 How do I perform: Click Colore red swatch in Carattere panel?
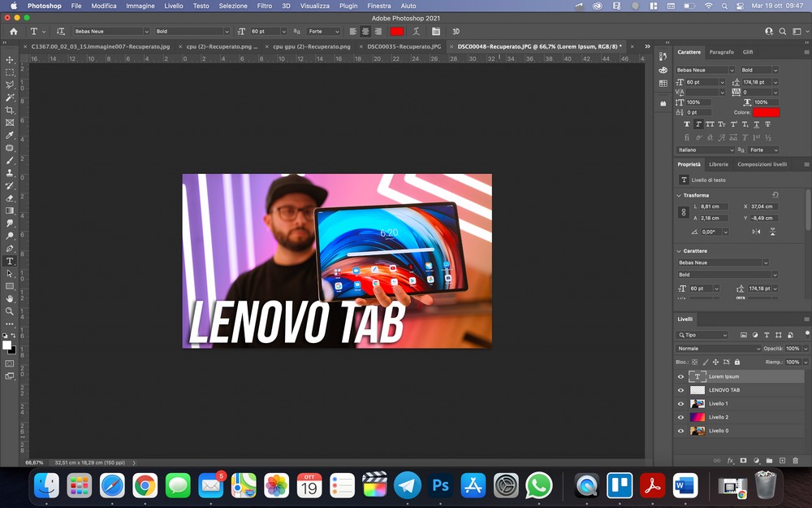pyautogui.click(x=766, y=112)
